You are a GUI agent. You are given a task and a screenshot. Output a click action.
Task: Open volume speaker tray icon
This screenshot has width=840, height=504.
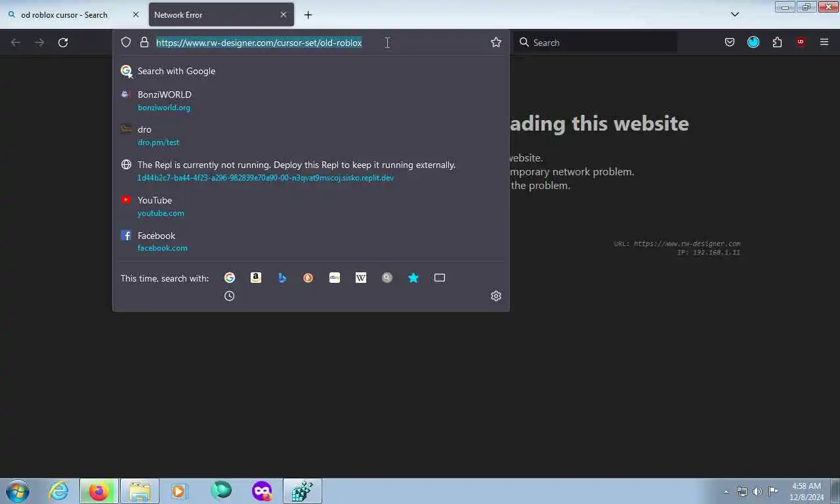757,492
